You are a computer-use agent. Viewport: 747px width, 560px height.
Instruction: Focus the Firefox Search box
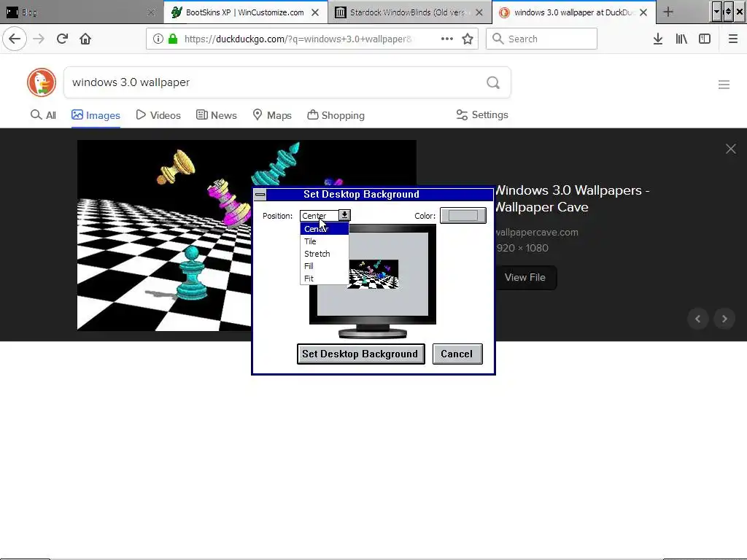pyautogui.click(x=542, y=39)
